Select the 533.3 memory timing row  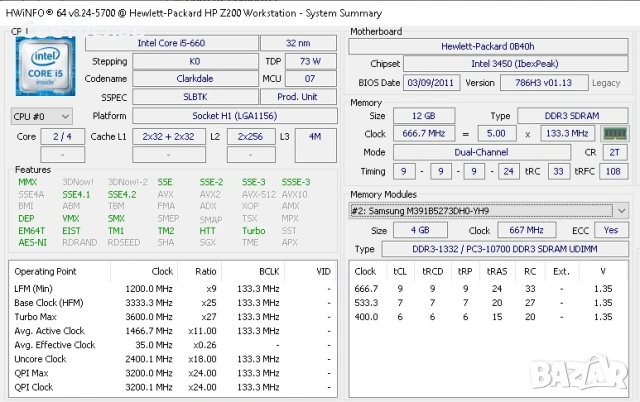[x=488, y=303]
